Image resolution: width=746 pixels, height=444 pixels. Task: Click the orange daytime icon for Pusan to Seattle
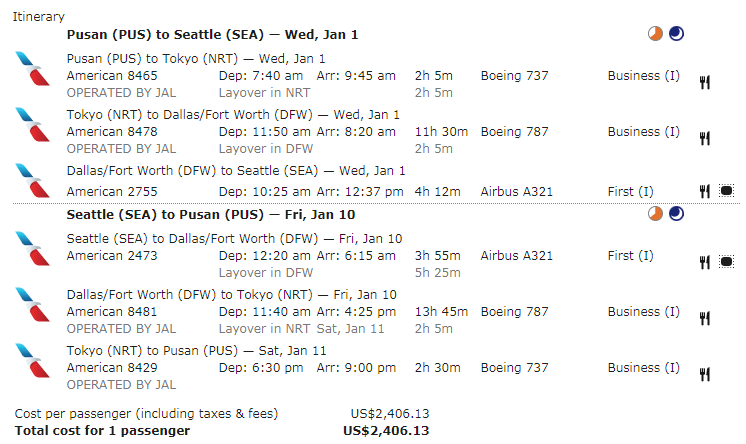pyautogui.click(x=655, y=34)
